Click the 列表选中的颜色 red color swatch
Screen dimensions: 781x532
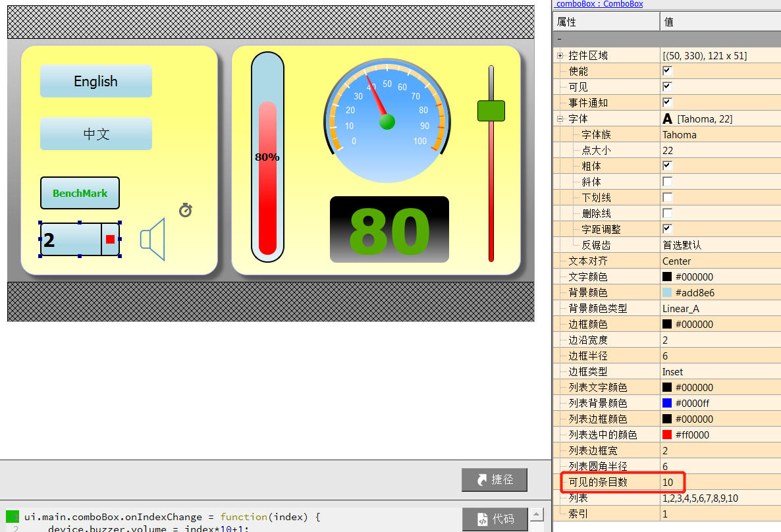coord(667,435)
